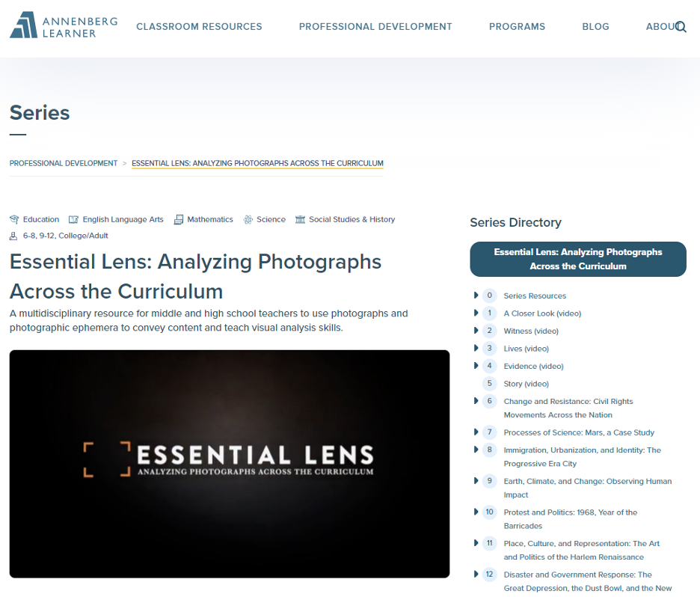Open the Lives (video) link
700x597 pixels.
pyautogui.click(x=526, y=349)
